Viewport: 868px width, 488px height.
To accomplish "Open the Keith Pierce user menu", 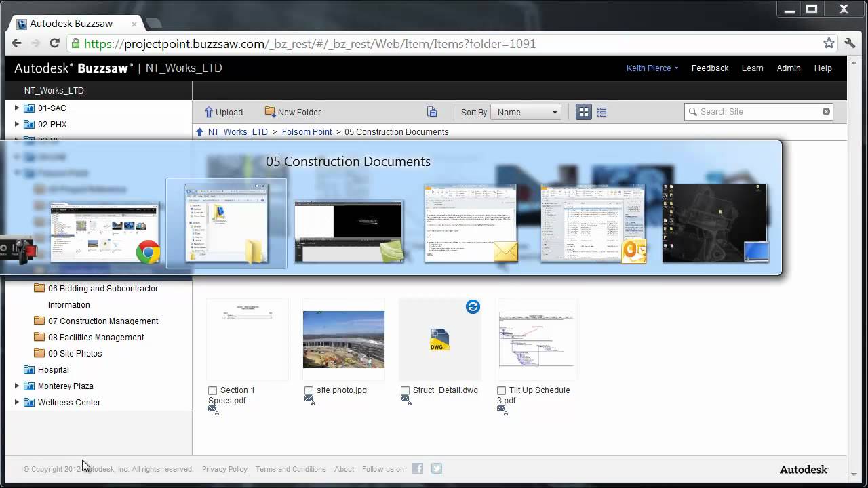I will pyautogui.click(x=652, y=68).
